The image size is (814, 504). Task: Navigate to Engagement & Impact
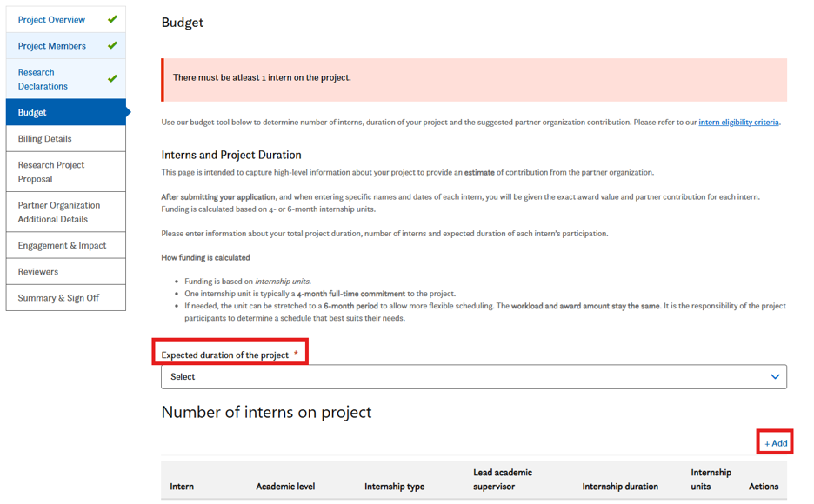pos(66,245)
